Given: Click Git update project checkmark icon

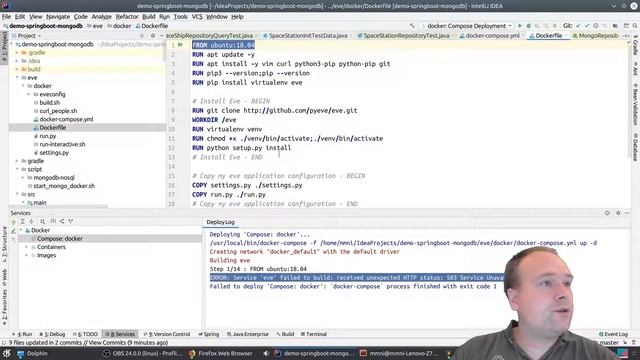Looking at the screenshot, I should coord(578,26).
